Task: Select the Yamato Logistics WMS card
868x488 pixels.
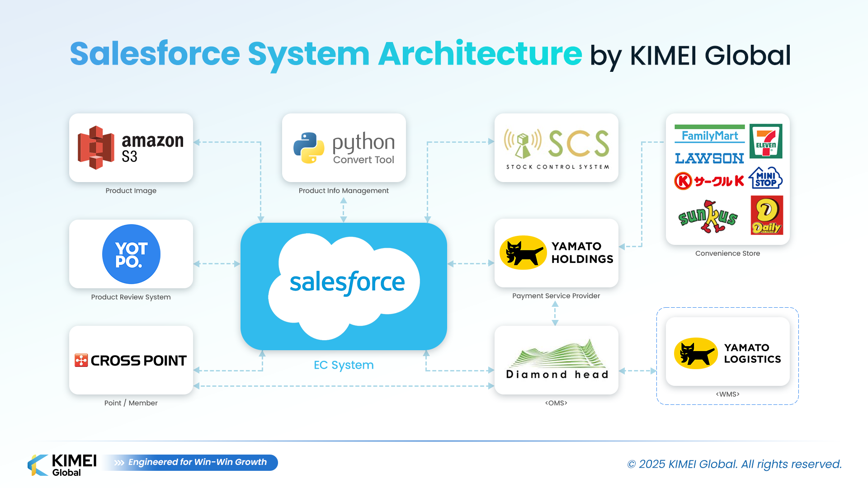Action: [x=727, y=352]
